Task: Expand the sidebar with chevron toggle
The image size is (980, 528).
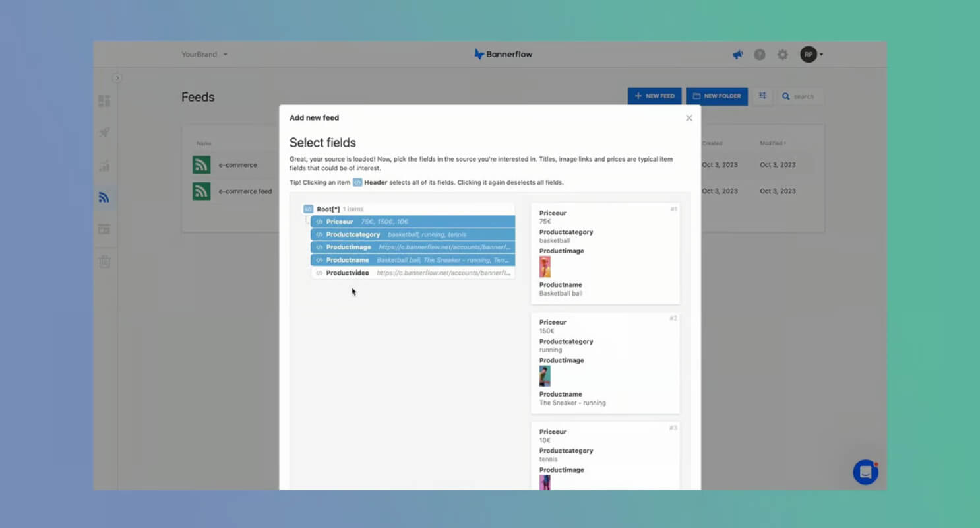Action: (117, 78)
